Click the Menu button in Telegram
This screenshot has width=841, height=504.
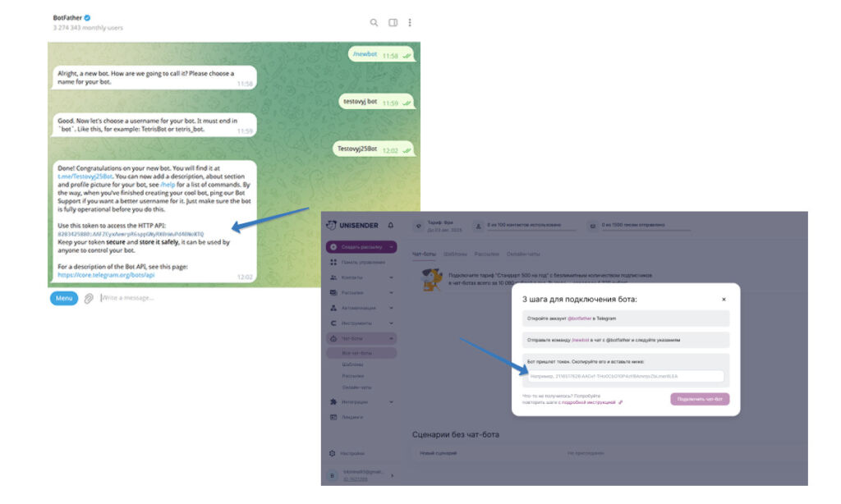click(64, 298)
